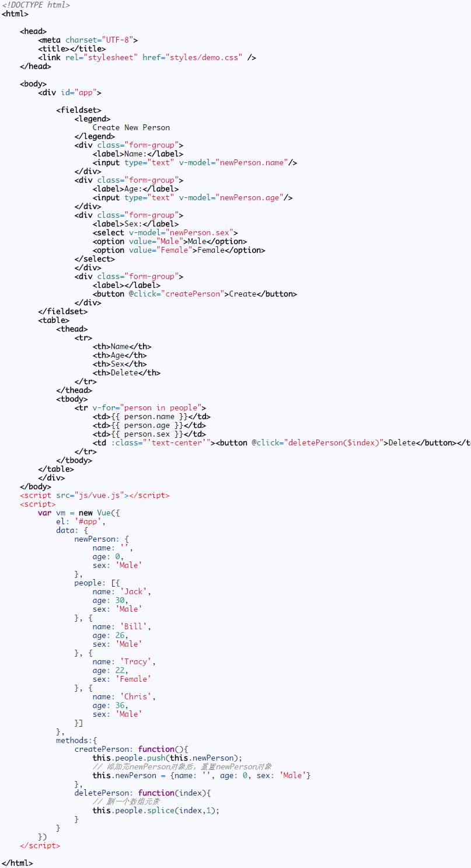Click the script src "js/vue.js" line

95,495
